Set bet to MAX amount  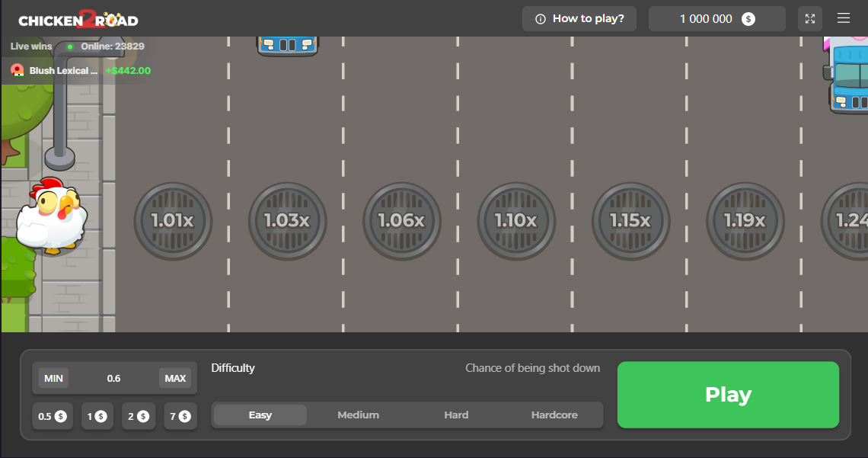[175, 379]
